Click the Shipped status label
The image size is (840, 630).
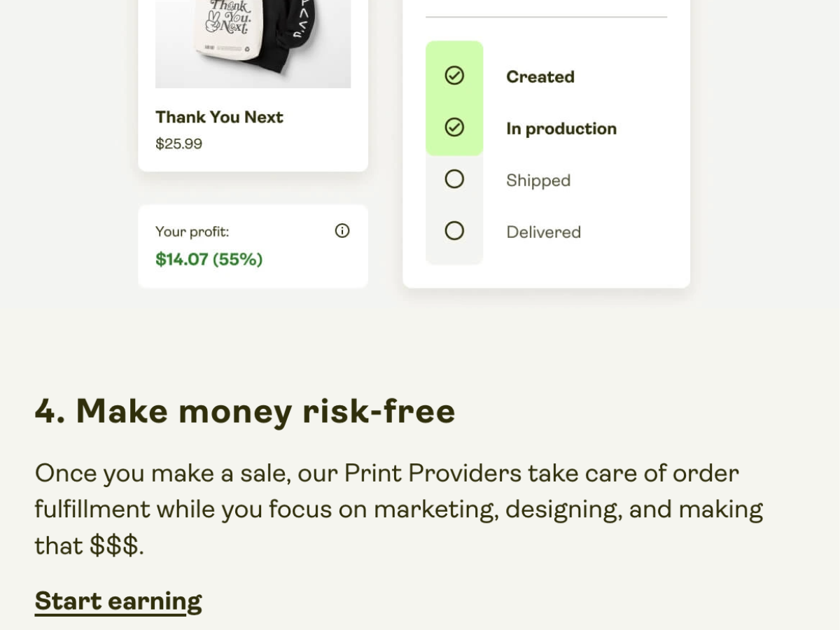pyautogui.click(x=538, y=181)
